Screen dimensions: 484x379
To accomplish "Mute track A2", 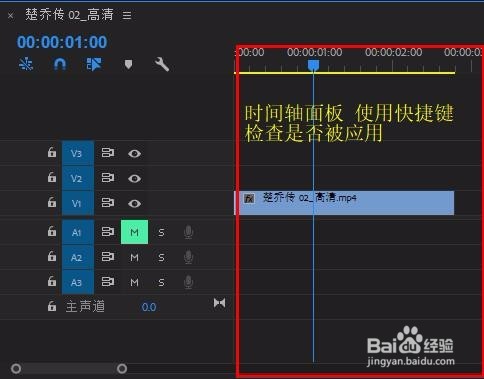I will 134,257.
